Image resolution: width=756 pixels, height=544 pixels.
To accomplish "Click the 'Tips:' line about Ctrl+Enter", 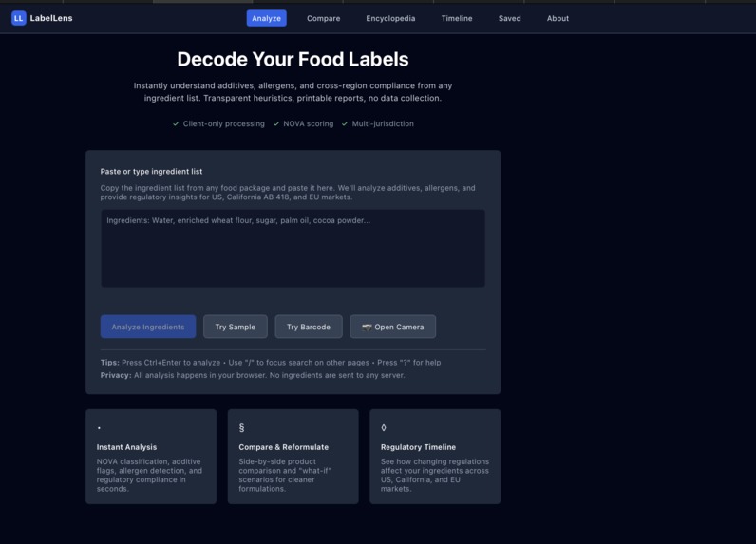I will (x=271, y=363).
